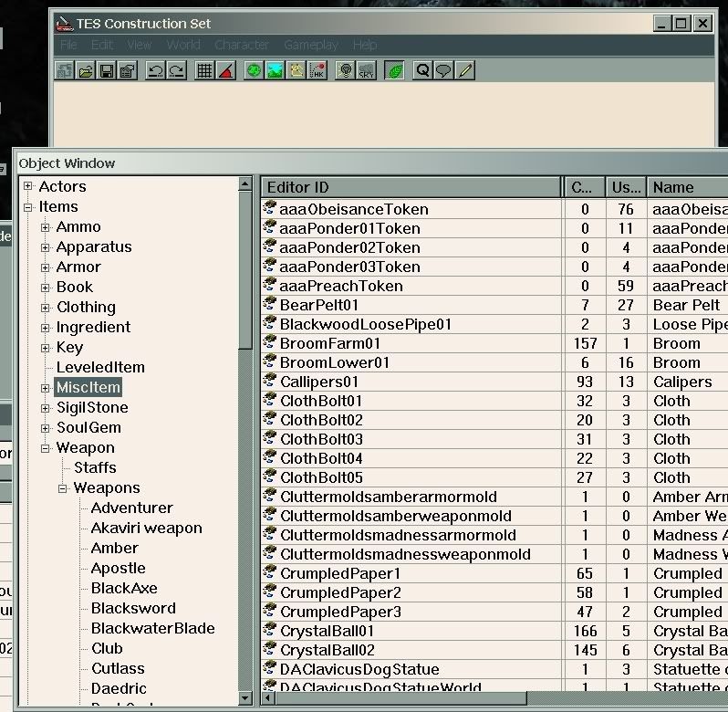Open the World menu
This screenshot has height=712, width=728.
tap(183, 45)
